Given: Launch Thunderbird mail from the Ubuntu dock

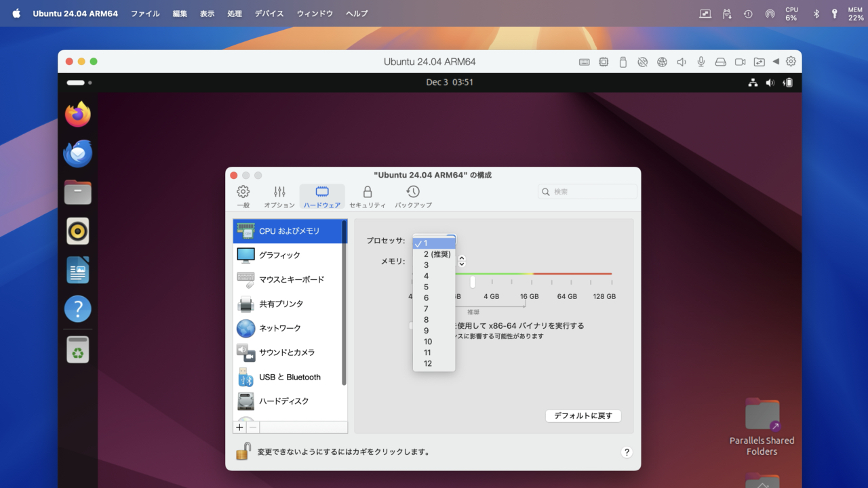Looking at the screenshot, I should [78, 154].
